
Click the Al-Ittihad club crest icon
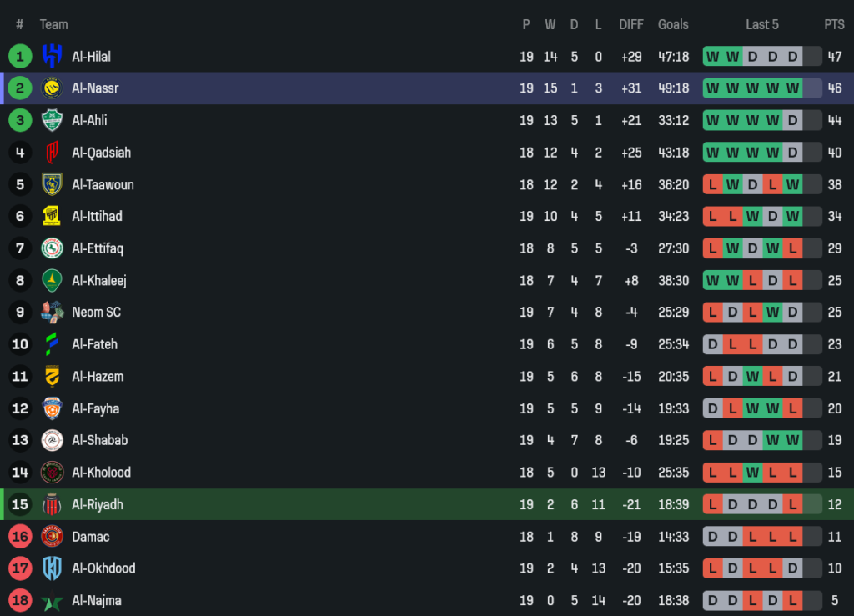click(52, 216)
